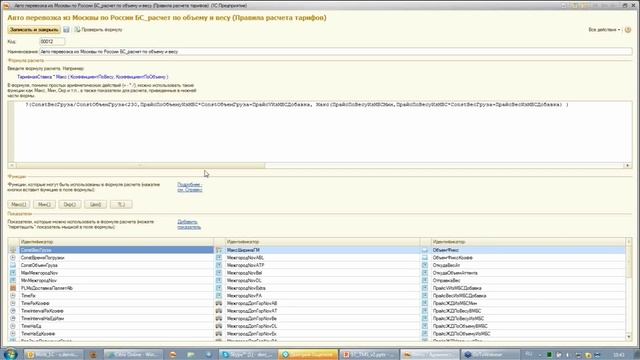
Task: Select the ОбъемФиксКоэфф row
Action: 528,258
